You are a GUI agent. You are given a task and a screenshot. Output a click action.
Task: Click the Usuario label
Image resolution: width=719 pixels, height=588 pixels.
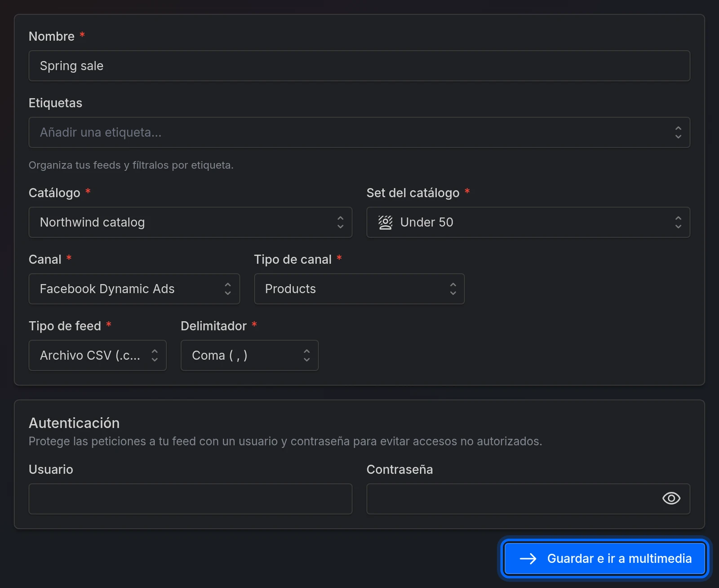pos(51,469)
